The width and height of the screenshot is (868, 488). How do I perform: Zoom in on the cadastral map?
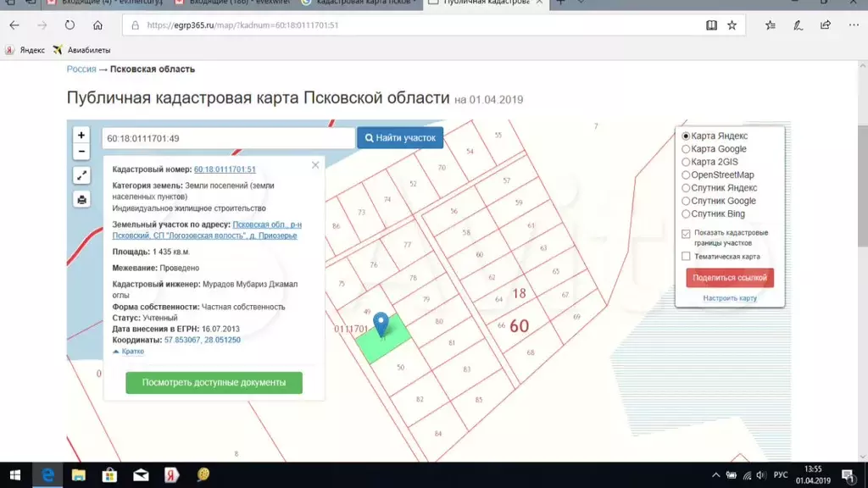click(81, 136)
